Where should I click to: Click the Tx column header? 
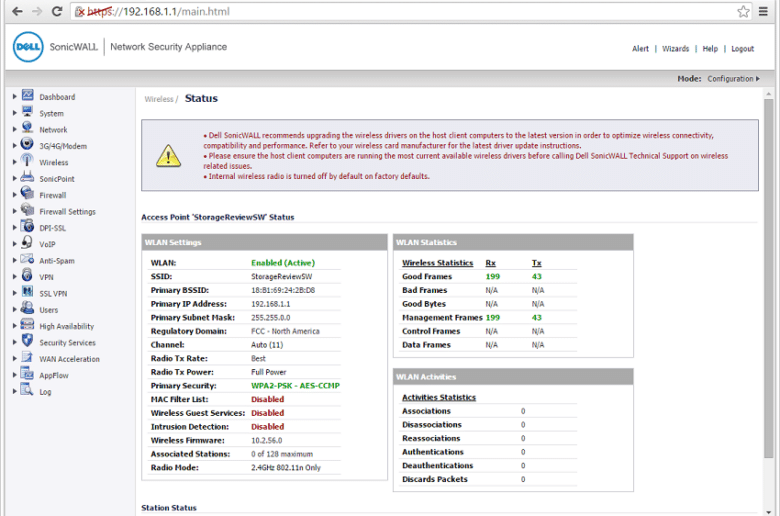point(536,263)
